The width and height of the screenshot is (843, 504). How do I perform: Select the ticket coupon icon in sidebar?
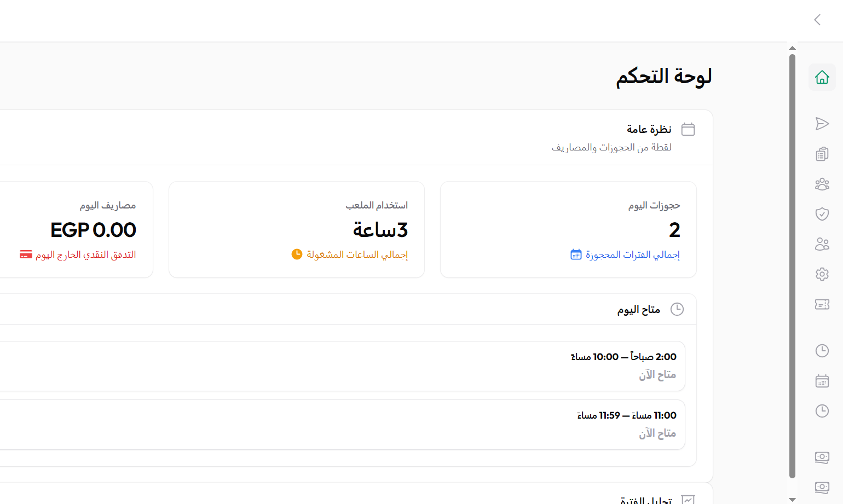822,304
